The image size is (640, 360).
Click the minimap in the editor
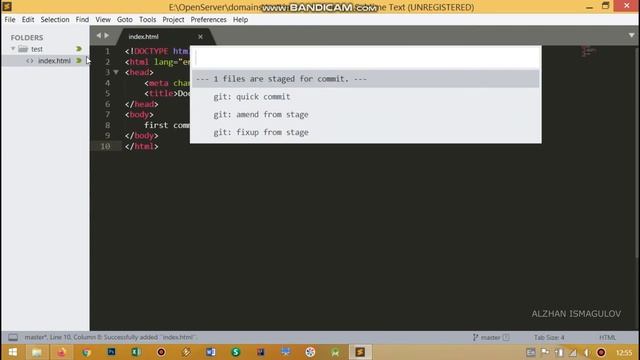(x=589, y=52)
